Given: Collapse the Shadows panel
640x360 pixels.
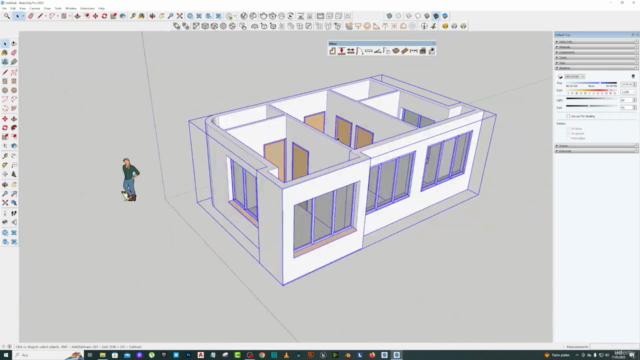Looking at the screenshot, I should pyautogui.click(x=596, y=68).
